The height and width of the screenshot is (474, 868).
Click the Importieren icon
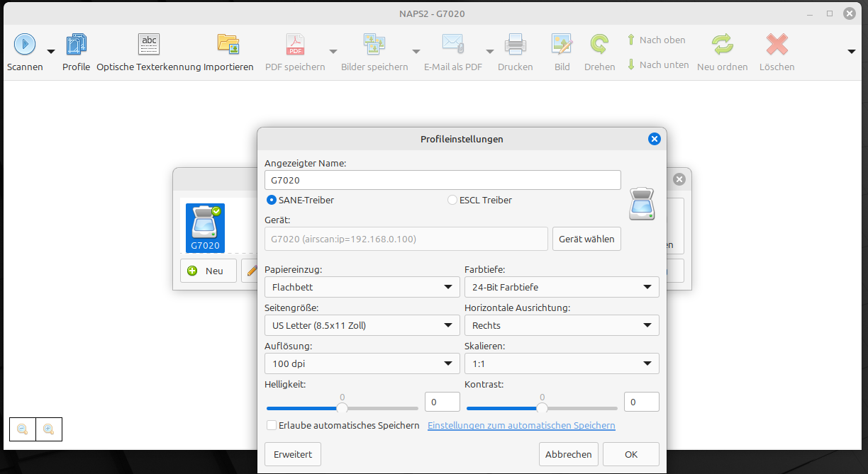pos(228,45)
